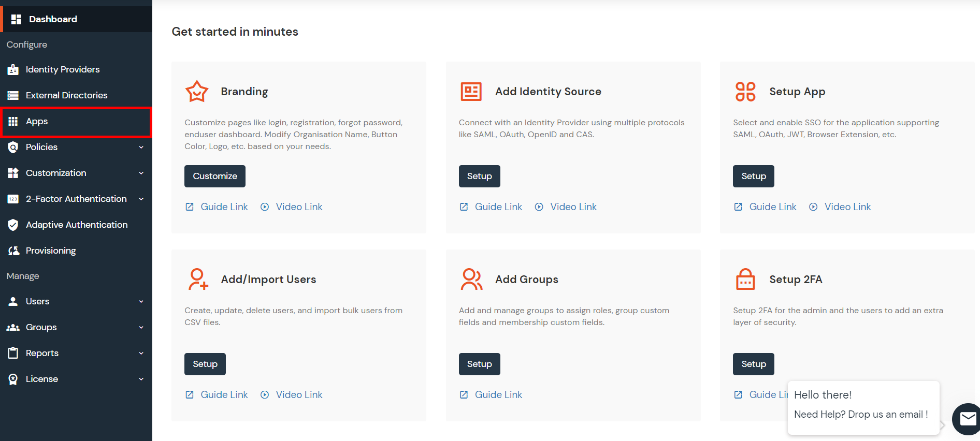Click the Add/Import Users person icon
The height and width of the screenshot is (441, 980).
click(198, 279)
